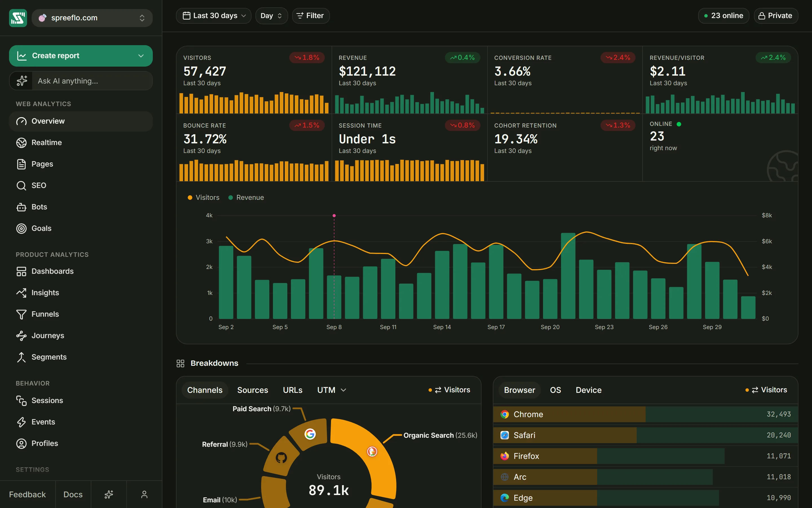Open the Filter button
812x508 pixels.
[311, 16]
